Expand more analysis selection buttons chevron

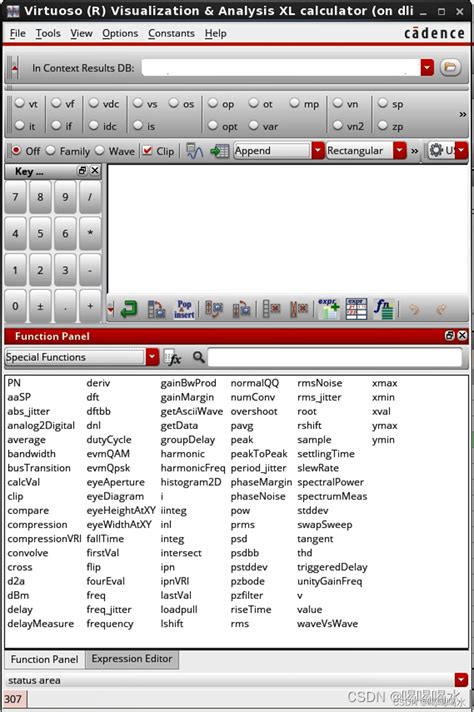[463, 114]
